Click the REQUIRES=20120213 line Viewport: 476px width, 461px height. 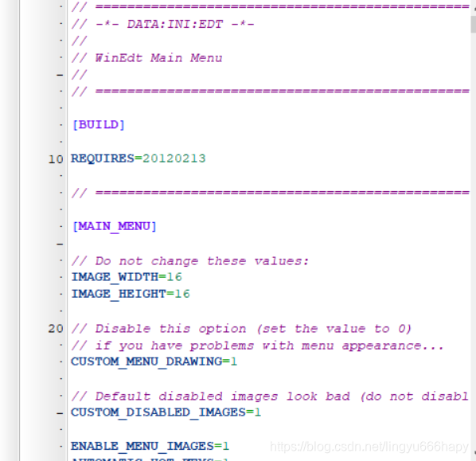139,158
